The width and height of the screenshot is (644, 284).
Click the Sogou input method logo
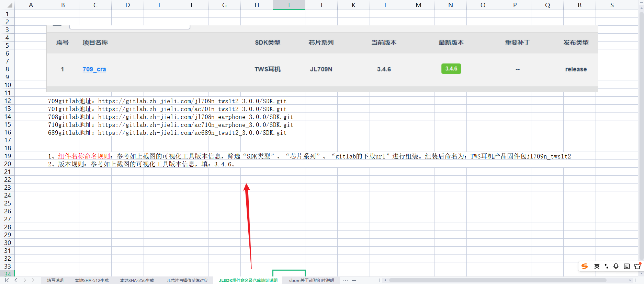point(585,266)
